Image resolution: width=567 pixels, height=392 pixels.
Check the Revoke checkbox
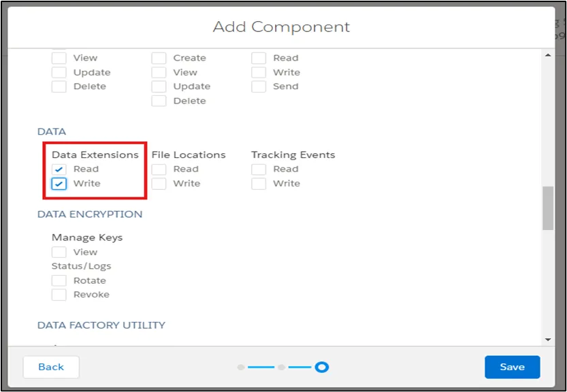click(59, 294)
